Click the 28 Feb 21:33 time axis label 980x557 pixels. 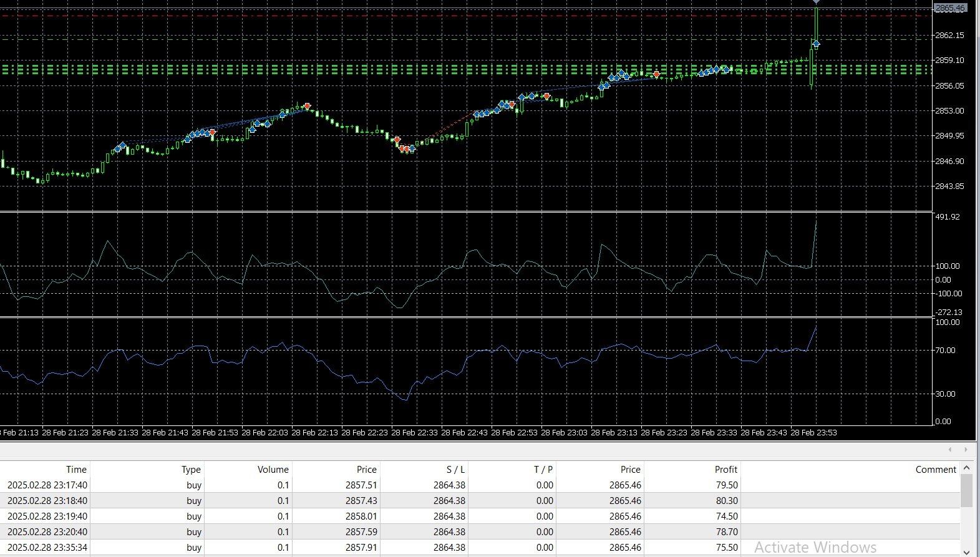click(x=115, y=432)
